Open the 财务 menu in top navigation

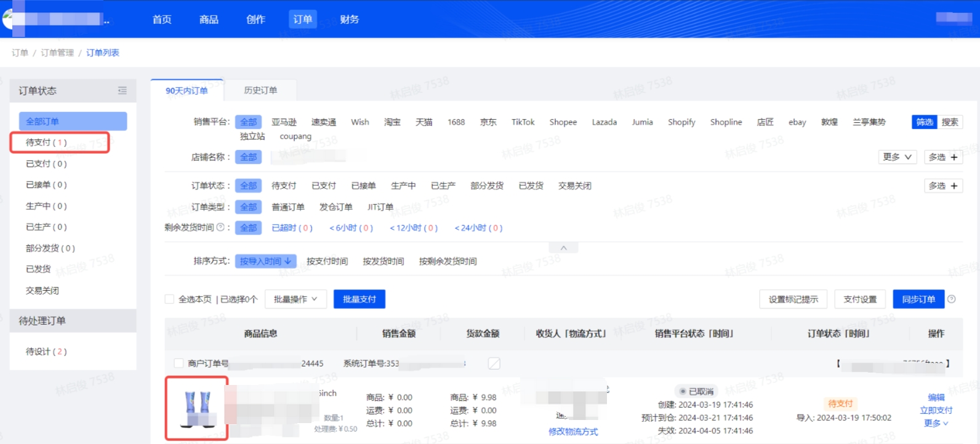(x=349, y=20)
